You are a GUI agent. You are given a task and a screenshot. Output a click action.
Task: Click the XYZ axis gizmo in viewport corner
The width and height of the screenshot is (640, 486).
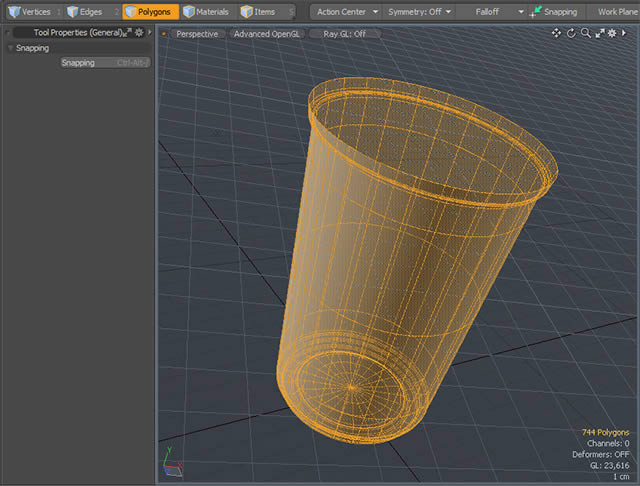pyautogui.click(x=173, y=462)
